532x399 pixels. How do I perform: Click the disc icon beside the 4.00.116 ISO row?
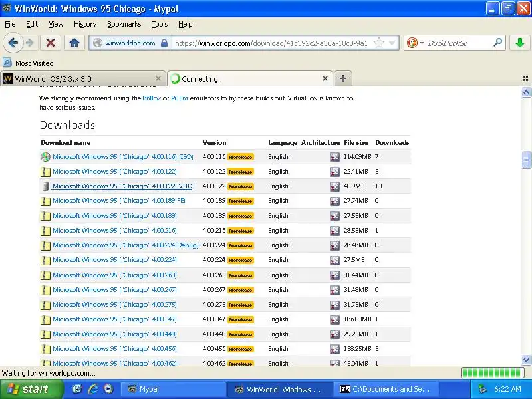pos(45,157)
